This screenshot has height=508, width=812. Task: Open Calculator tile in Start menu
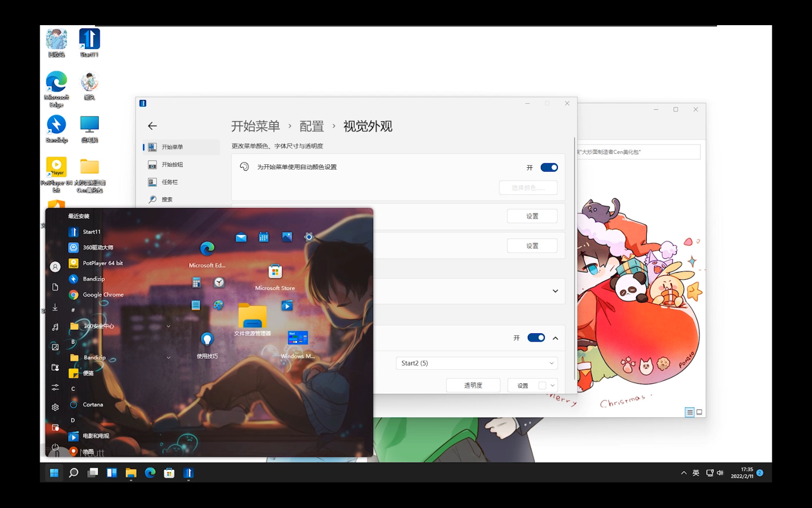(x=196, y=283)
